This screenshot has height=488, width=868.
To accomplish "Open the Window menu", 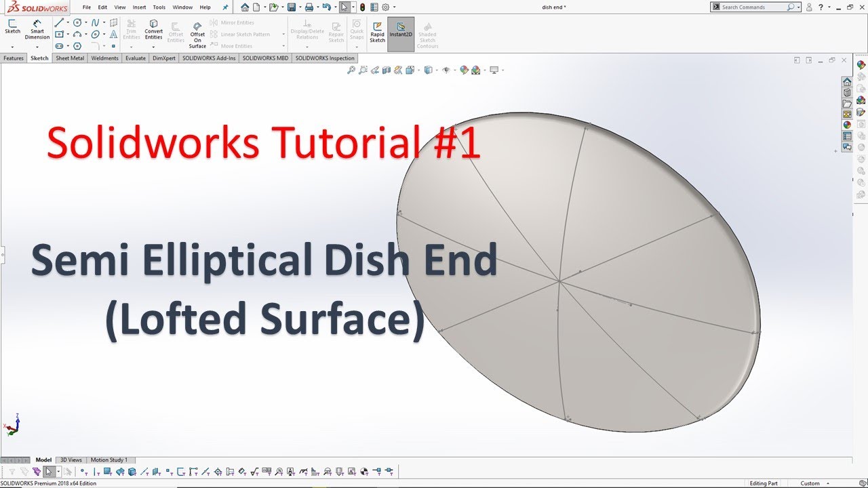I will (x=182, y=7).
